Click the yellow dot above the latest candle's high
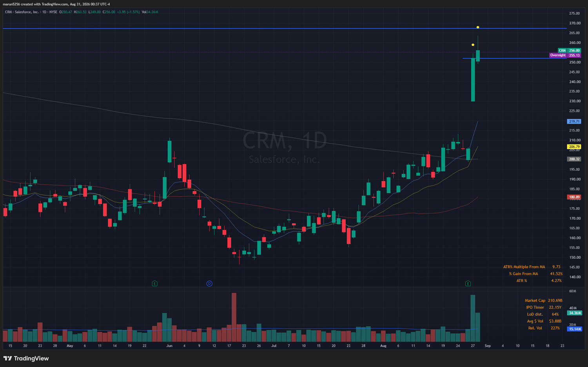 coord(478,27)
